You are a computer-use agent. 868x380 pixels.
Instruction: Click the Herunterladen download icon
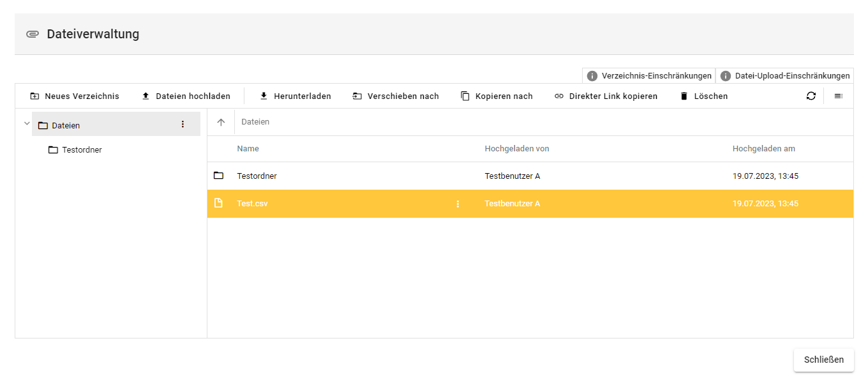tap(264, 96)
